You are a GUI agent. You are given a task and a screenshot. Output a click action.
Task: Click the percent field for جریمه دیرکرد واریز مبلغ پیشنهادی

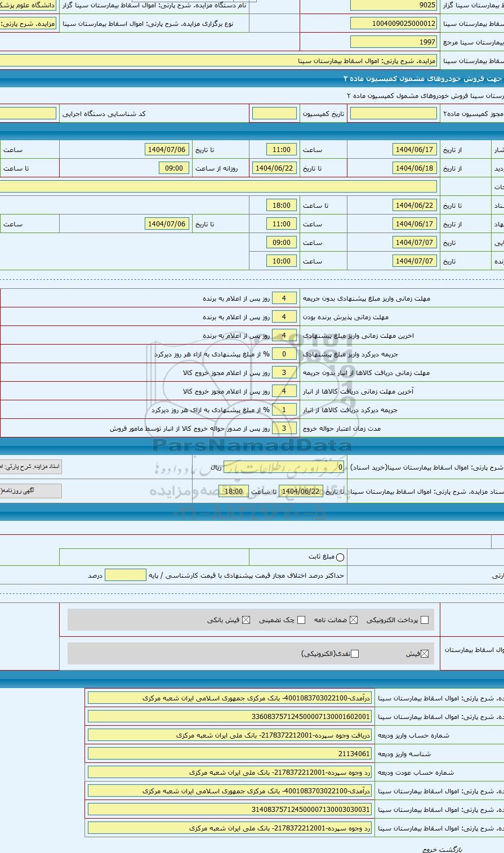click(284, 354)
